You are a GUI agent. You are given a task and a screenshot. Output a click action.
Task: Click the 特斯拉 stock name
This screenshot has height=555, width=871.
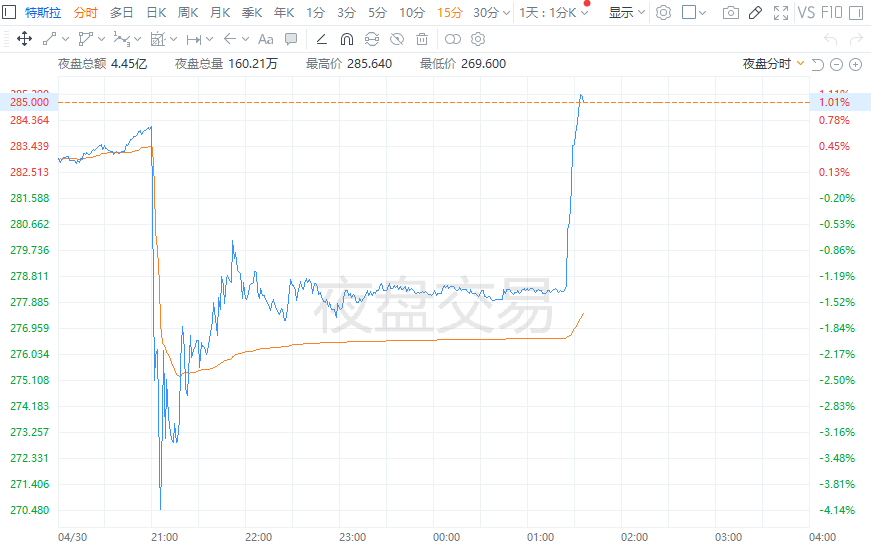pyautogui.click(x=43, y=12)
